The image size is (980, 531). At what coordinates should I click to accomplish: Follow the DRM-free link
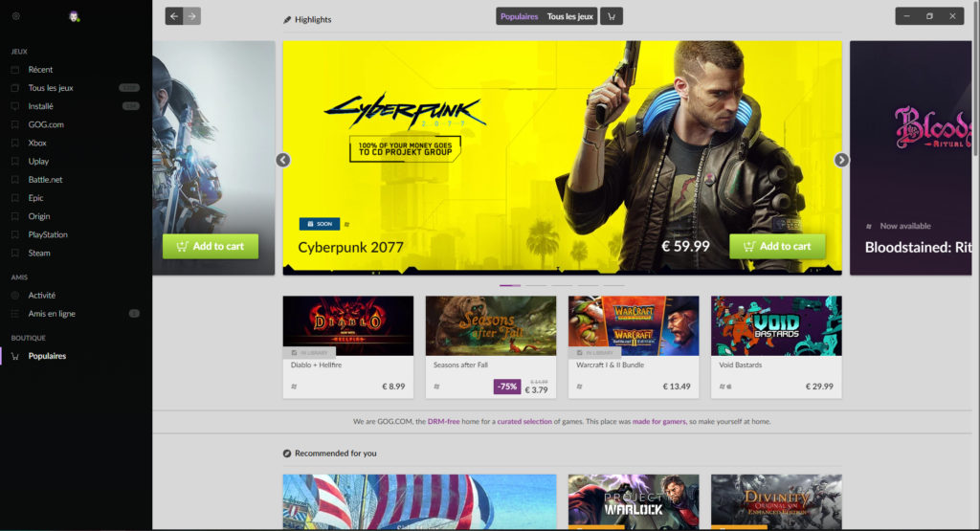point(443,422)
